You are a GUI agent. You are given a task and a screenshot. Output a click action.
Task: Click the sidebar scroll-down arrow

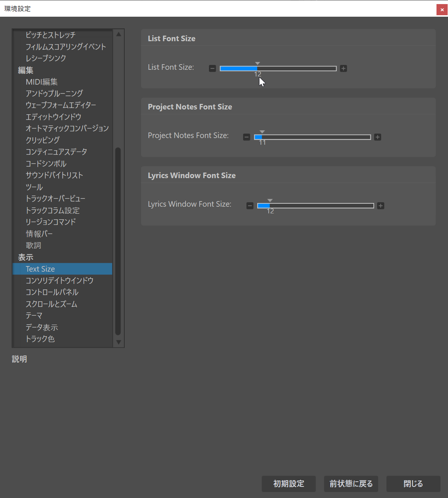point(118,342)
